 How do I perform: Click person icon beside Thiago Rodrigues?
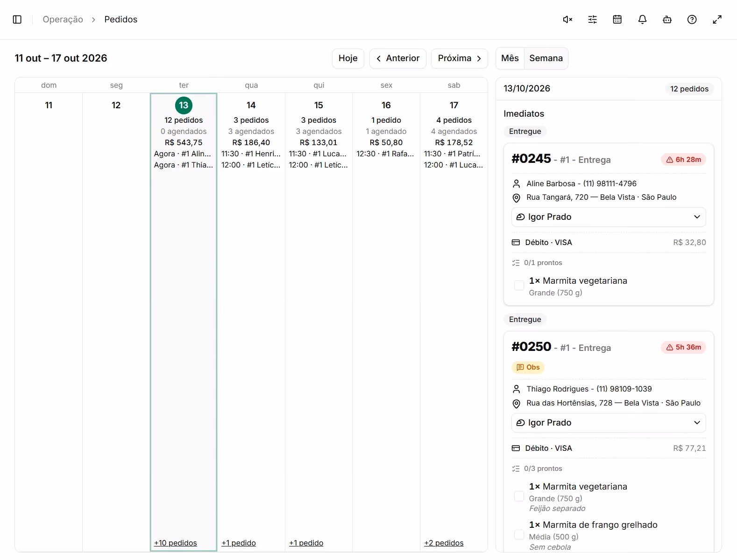516,389
